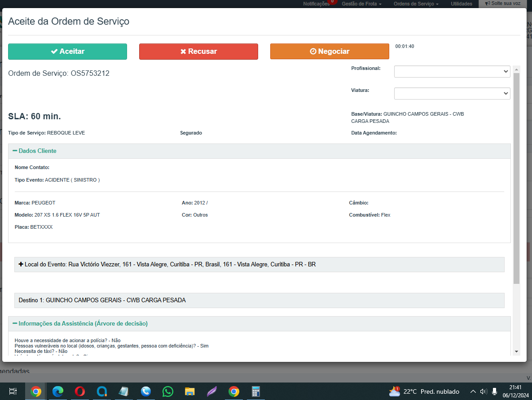The image size is (532, 400).
Task: Open File Explorer from the taskbar
Action: [189, 391]
